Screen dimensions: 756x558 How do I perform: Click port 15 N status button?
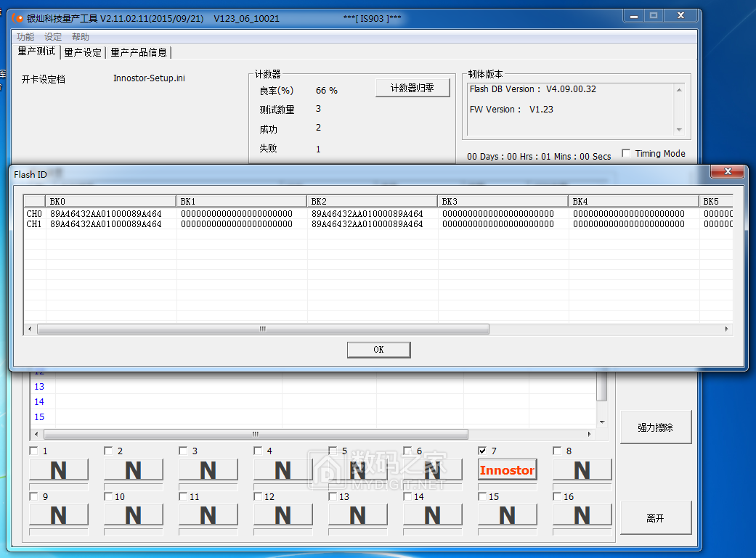(507, 515)
